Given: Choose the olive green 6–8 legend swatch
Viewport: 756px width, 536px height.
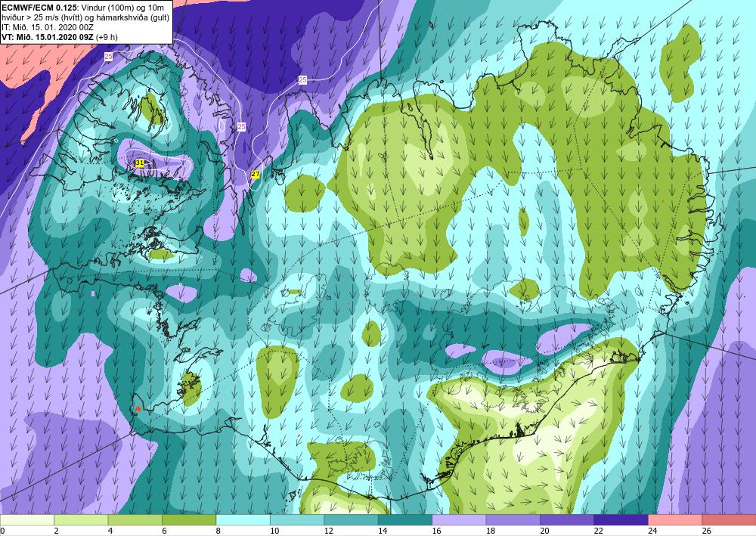Looking at the screenshot, I should tap(189, 520).
